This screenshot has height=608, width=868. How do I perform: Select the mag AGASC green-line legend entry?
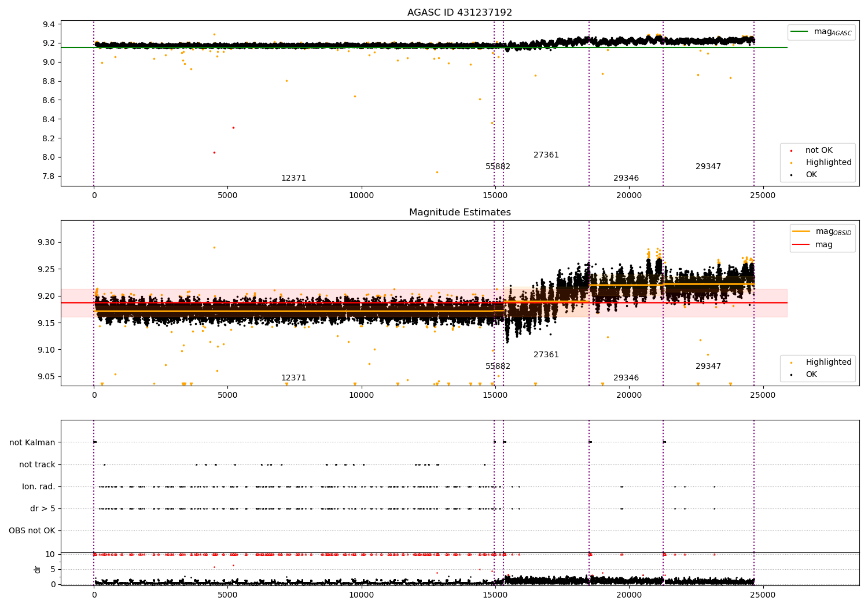[x=822, y=32]
